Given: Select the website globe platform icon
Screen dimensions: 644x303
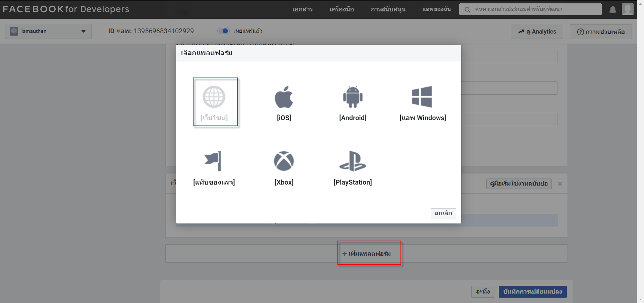Looking at the screenshot, I should 214,97.
